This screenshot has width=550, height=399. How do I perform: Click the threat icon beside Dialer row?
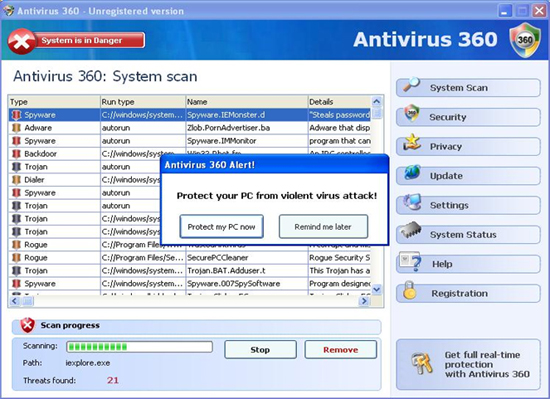(16, 180)
